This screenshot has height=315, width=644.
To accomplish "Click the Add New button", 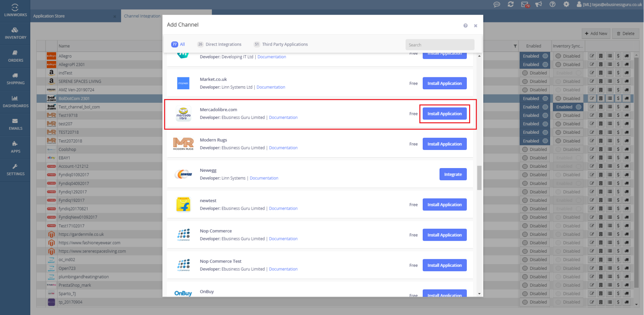I will [x=596, y=34].
